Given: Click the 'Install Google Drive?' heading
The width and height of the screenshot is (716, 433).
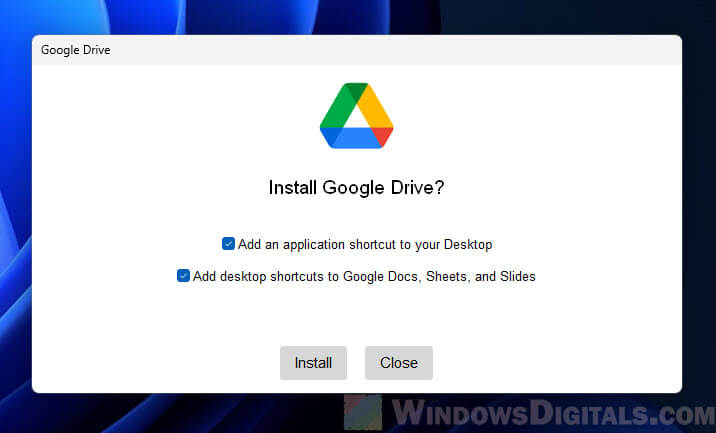Looking at the screenshot, I should click(356, 187).
